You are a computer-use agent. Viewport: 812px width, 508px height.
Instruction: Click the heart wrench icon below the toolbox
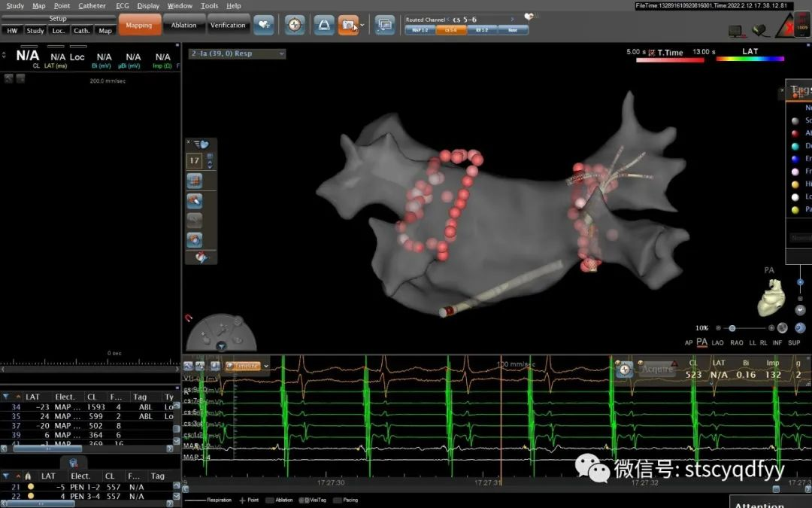tap(201, 257)
